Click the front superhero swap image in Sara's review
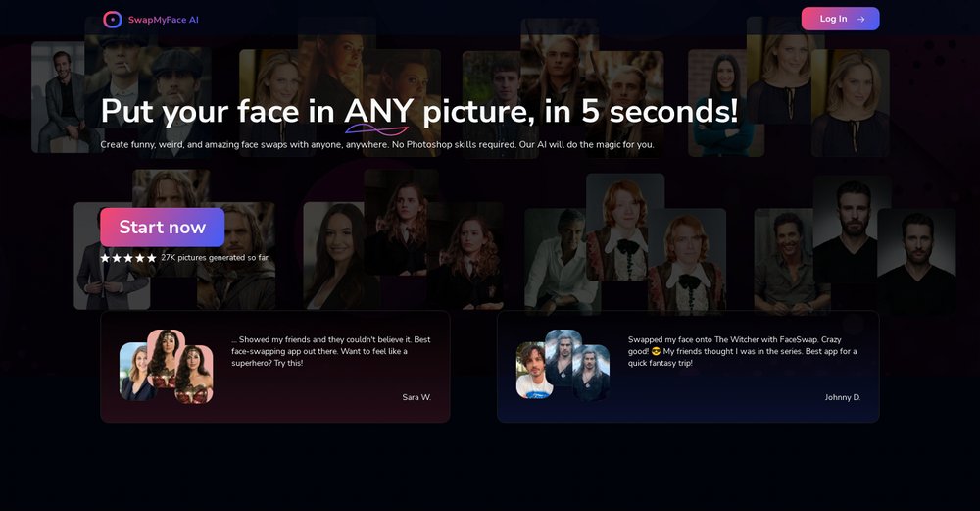 click(x=195, y=375)
